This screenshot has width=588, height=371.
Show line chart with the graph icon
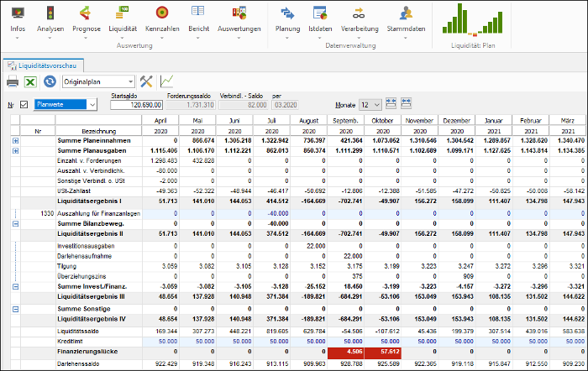click(x=166, y=81)
